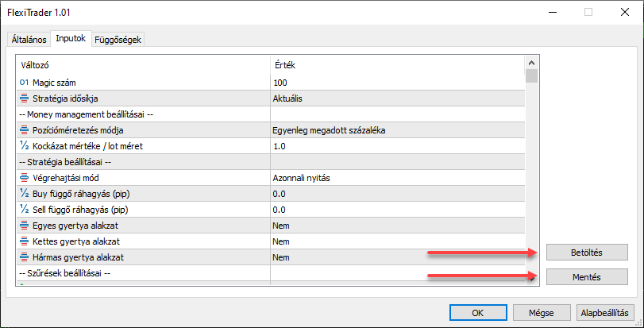Select the Inputok tab

71,39
